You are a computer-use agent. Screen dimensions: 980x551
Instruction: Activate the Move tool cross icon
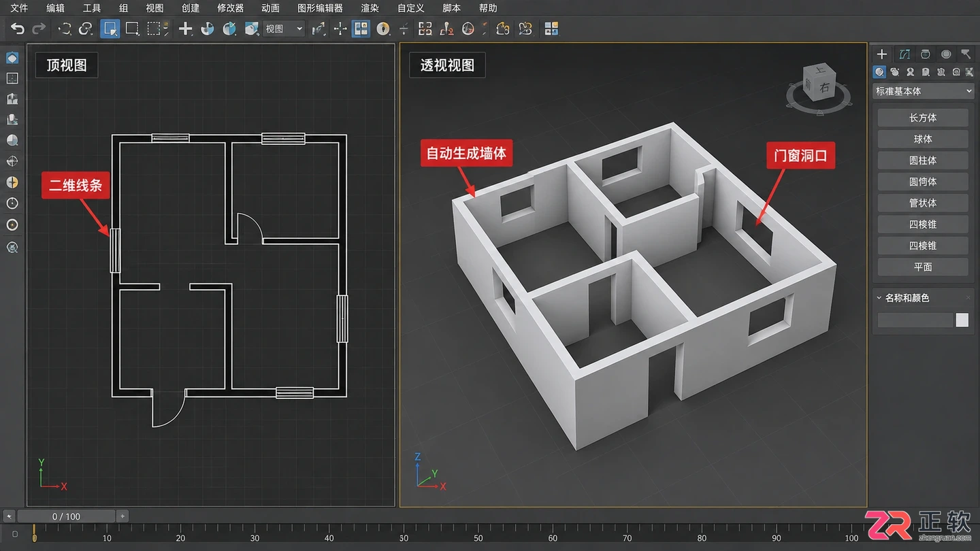(x=185, y=29)
